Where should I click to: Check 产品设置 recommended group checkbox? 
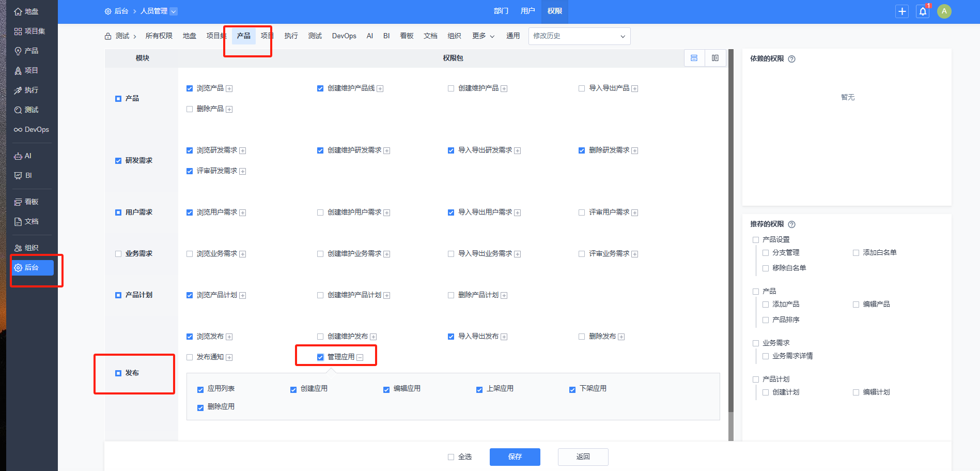tap(756, 240)
